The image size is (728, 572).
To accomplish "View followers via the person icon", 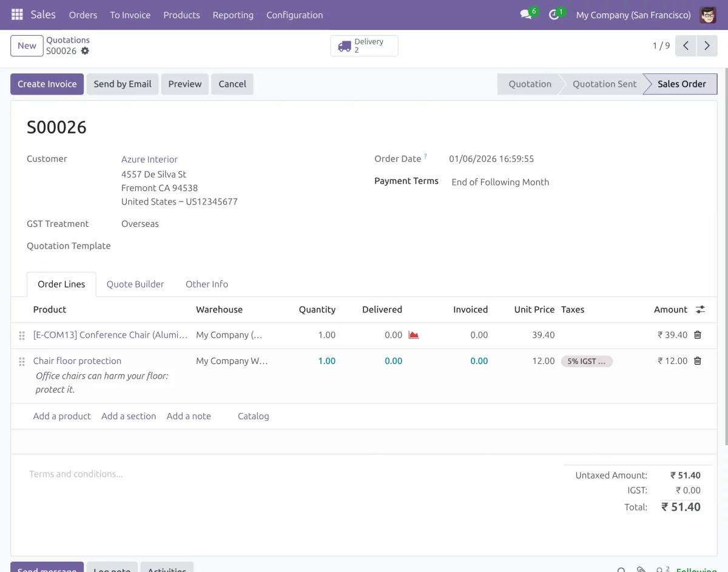I will click(x=659, y=569).
